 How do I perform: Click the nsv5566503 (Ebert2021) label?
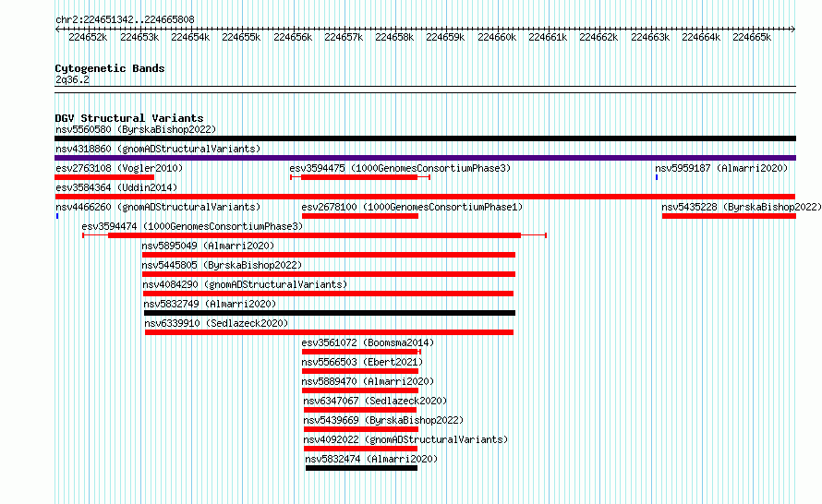[362, 362]
